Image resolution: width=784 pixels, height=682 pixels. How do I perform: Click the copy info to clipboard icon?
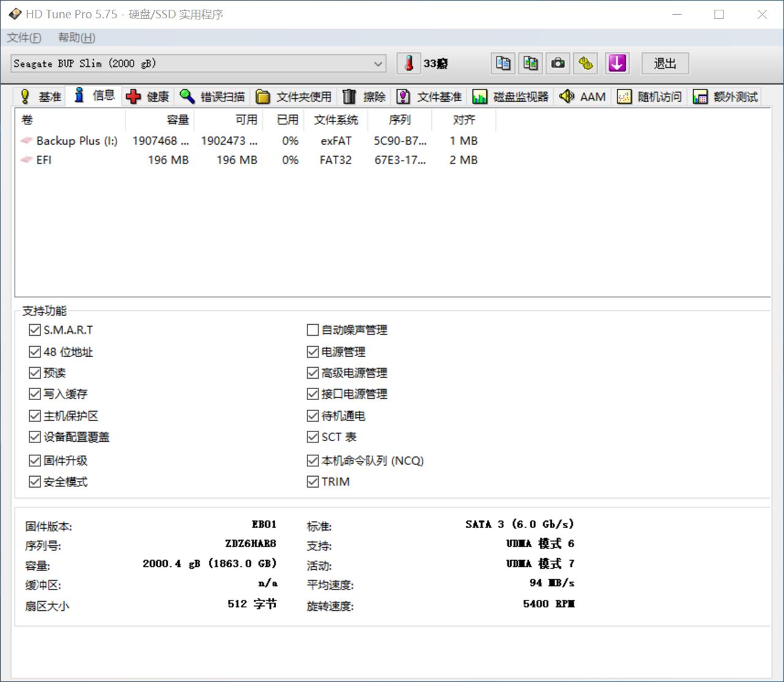[x=503, y=63]
